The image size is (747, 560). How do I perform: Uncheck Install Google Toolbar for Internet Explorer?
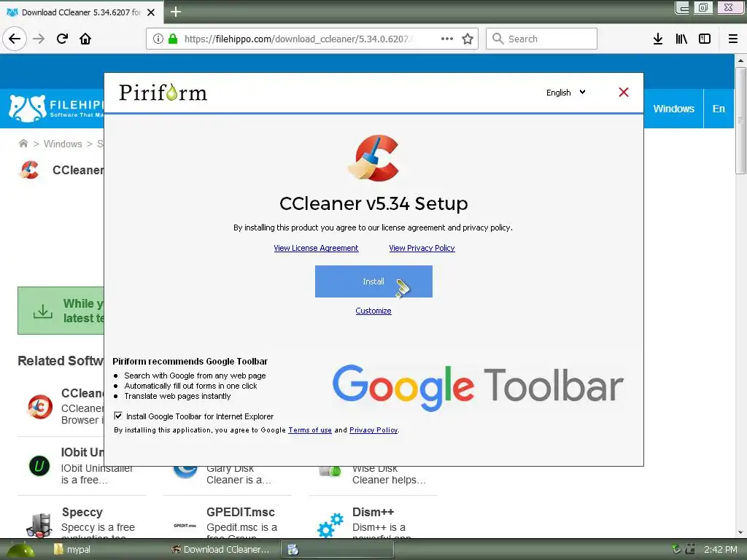[x=118, y=416]
